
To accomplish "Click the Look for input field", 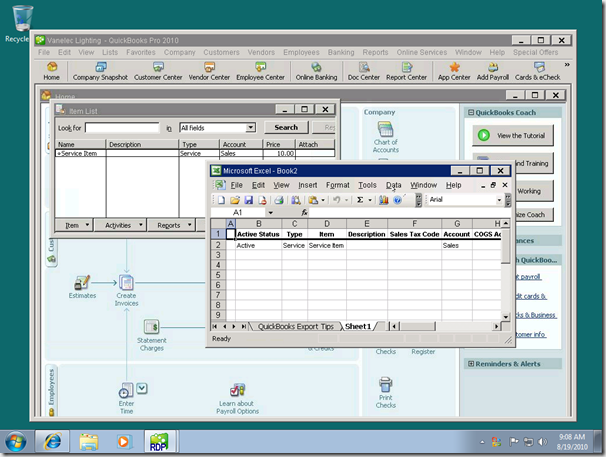I will click(122, 128).
